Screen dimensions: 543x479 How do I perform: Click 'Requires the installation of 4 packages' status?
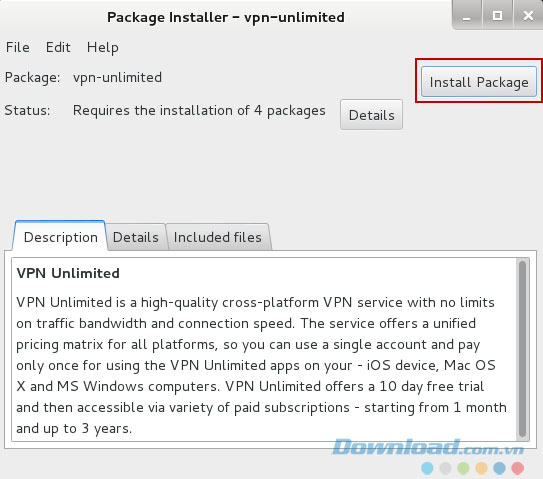(x=199, y=111)
